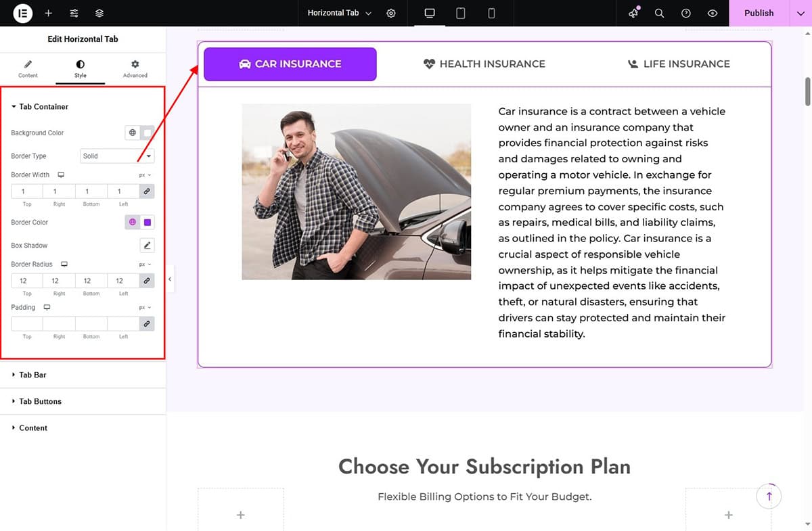Pick the Background Color swatch

point(147,133)
